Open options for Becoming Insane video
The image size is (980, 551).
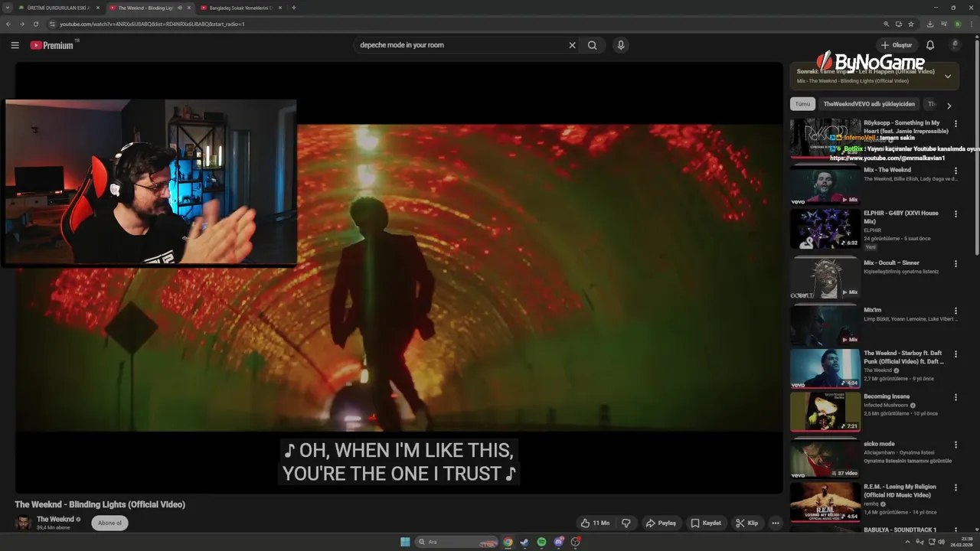[955, 397]
